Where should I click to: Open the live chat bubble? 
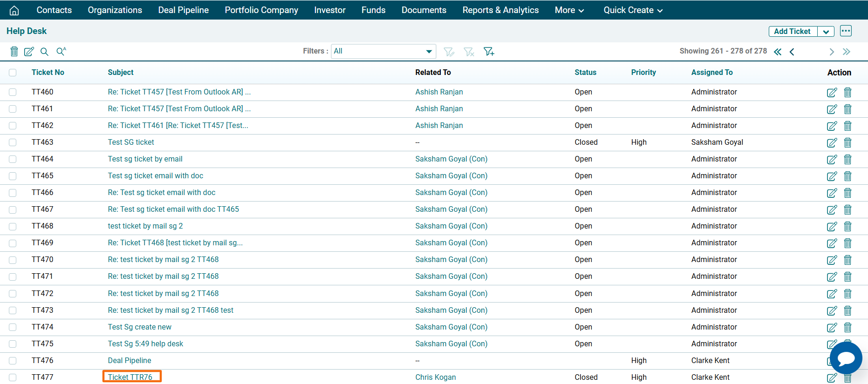[846, 358]
